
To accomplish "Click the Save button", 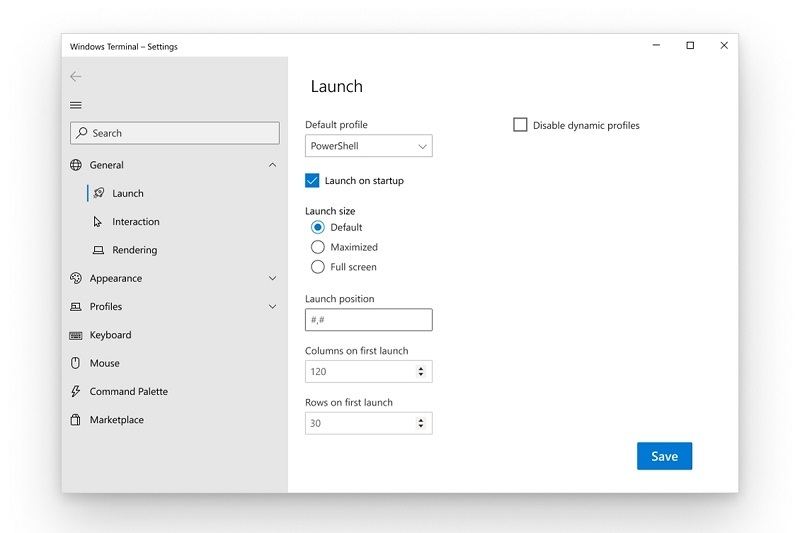I will click(x=664, y=456).
